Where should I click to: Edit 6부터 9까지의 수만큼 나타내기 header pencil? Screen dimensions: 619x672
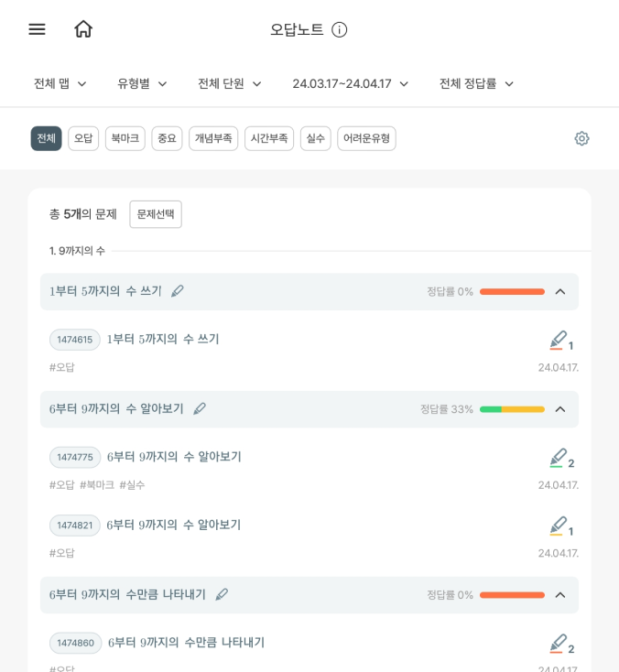[x=222, y=594]
